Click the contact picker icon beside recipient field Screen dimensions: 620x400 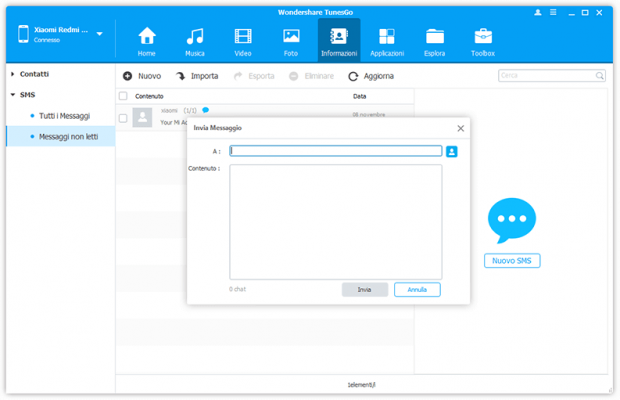pos(452,152)
